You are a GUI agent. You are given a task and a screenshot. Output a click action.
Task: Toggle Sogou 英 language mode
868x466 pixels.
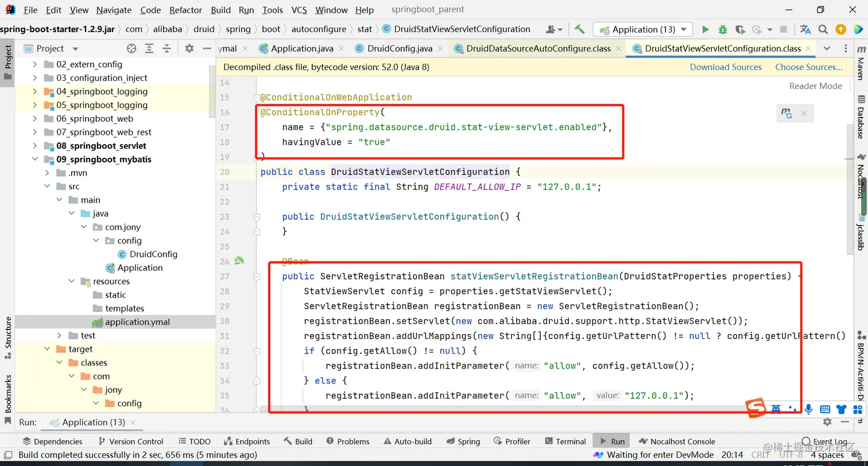776,409
